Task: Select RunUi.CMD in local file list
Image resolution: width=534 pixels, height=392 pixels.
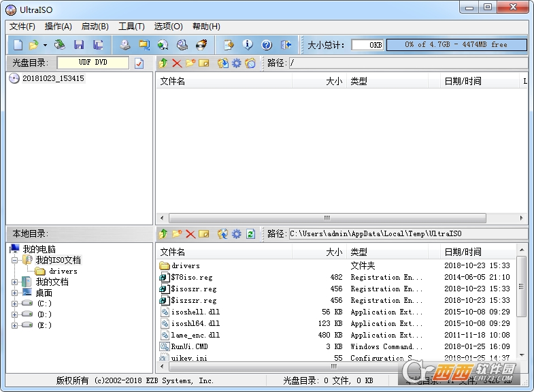Action: [x=189, y=346]
